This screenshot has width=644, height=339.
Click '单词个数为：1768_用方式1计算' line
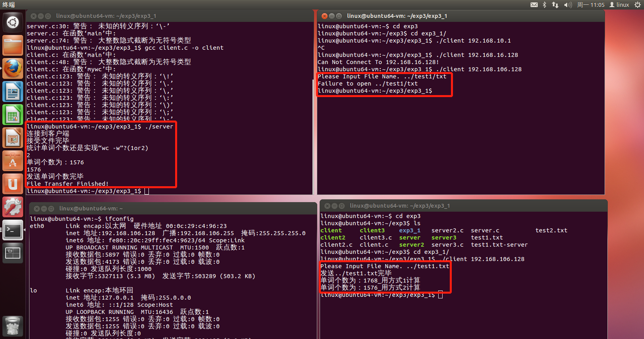370,281
